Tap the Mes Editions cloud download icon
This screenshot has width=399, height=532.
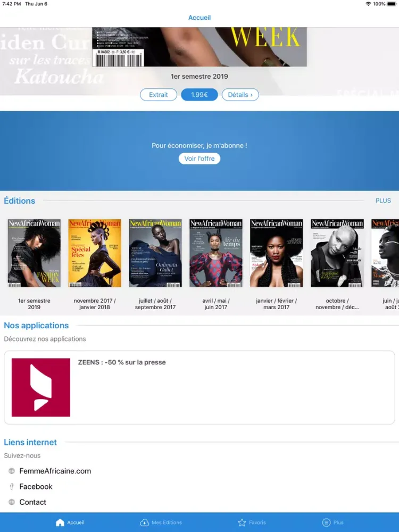(x=145, y=522)
